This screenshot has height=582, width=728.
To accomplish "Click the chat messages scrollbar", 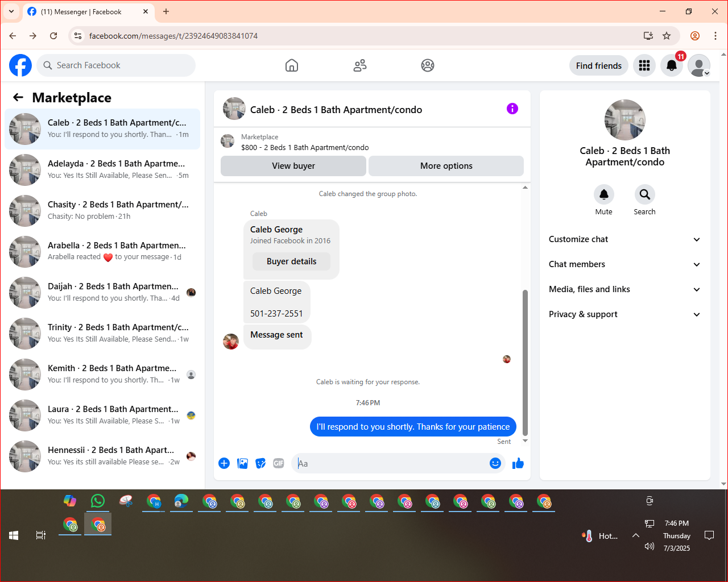I will coord(525,362).
